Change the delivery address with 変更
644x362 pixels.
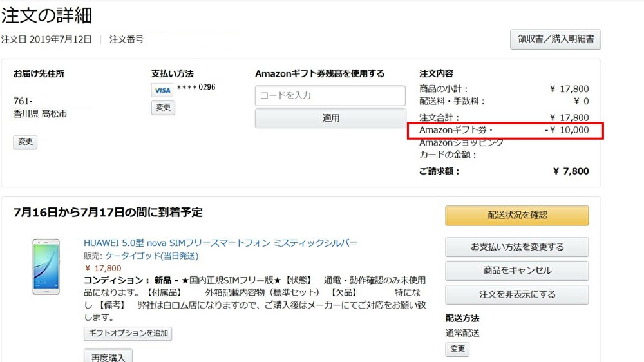(25, 142)
